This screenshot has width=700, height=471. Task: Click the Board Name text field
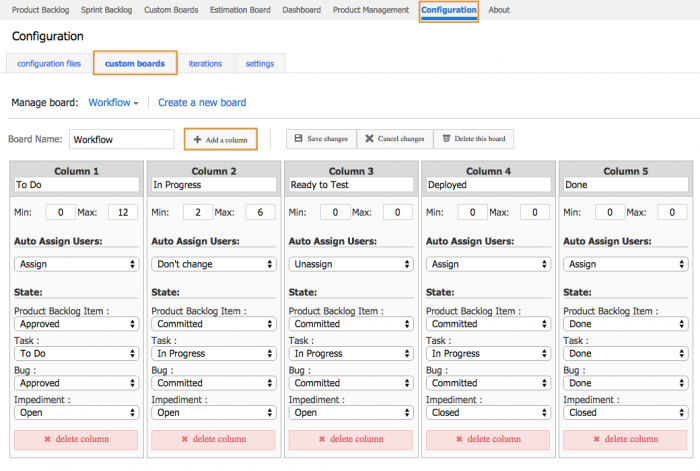point(121,140)
